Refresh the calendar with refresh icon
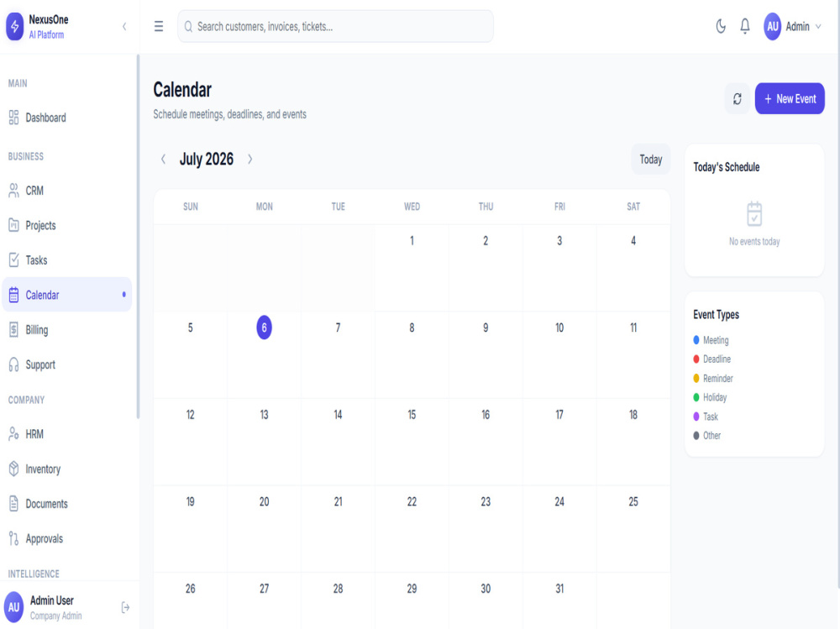 (738, 98)
